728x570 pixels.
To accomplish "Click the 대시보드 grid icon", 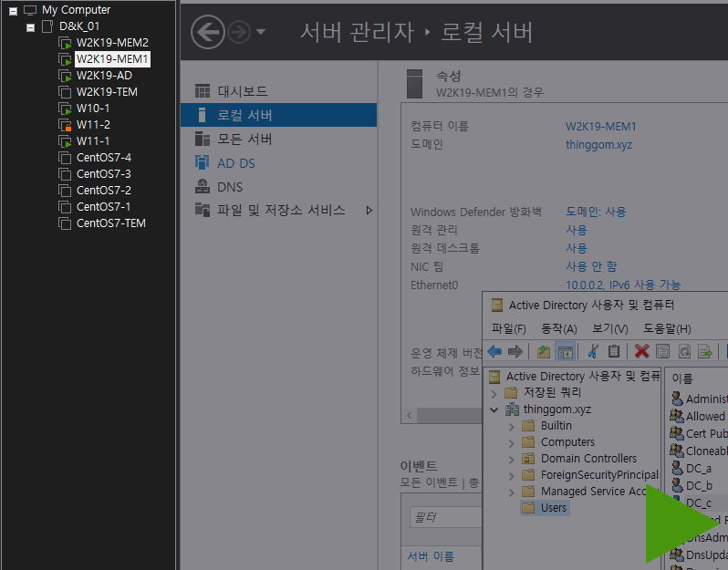I will click(203, 91).
